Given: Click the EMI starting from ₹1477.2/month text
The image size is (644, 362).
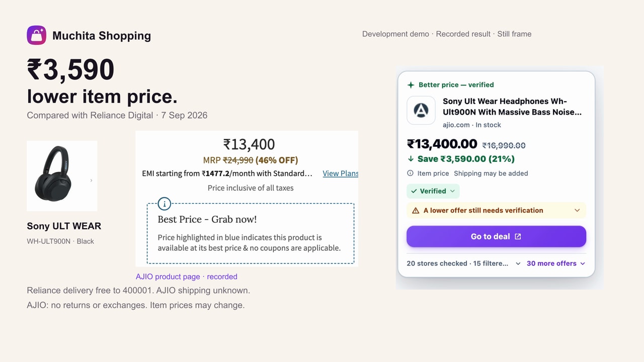Looking at the screenshot, I should point(227,173).
